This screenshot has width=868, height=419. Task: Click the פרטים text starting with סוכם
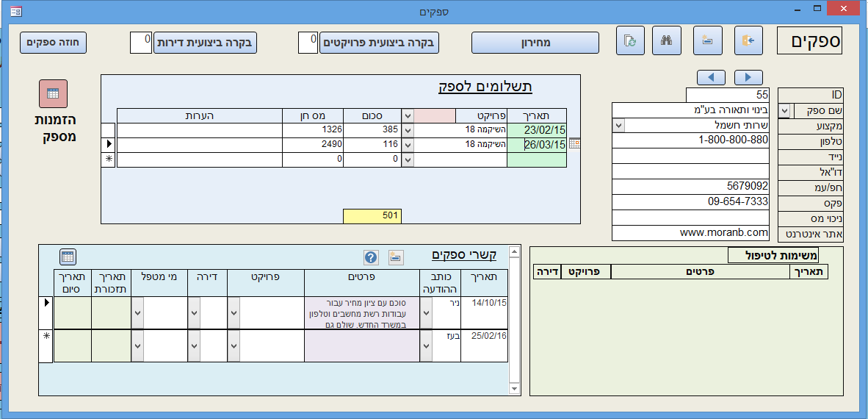[x=362, y=314]
